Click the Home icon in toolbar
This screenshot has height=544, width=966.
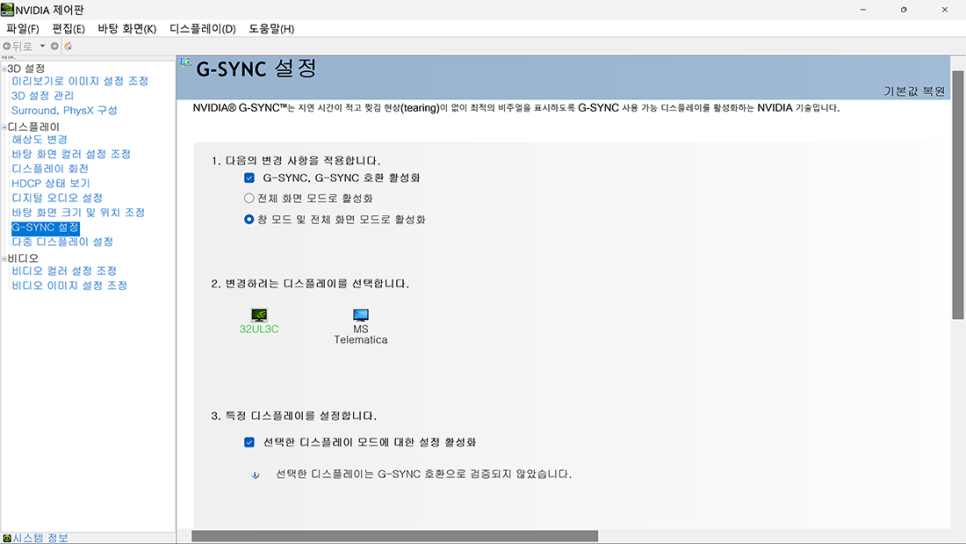68,46
